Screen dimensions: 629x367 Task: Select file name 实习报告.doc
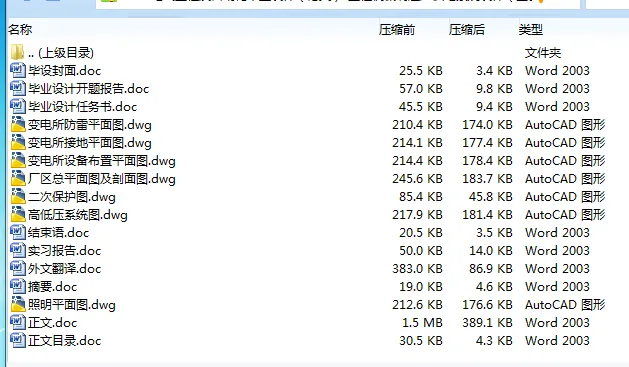click(x=65, y=251)
